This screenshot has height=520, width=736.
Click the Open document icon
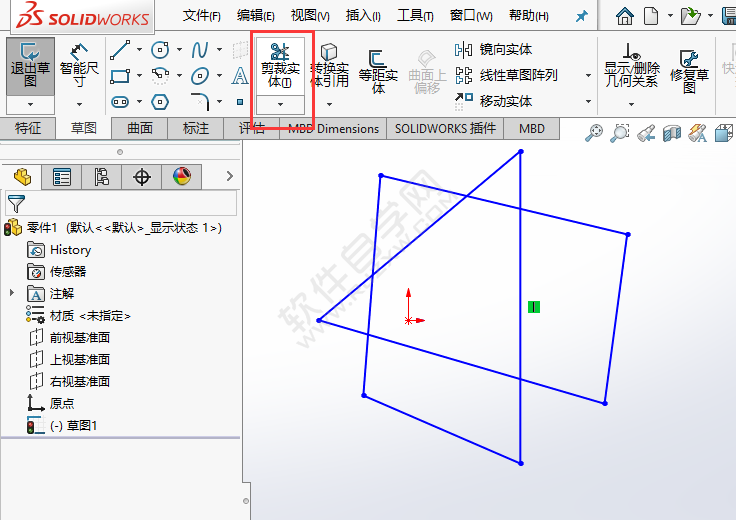point(690,16)
